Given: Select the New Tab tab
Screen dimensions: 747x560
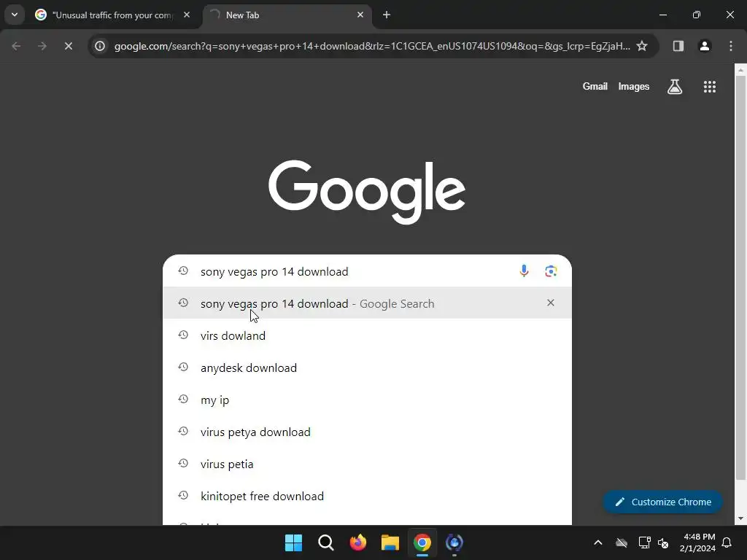Looking at the screenshot, I should point(286,15).
